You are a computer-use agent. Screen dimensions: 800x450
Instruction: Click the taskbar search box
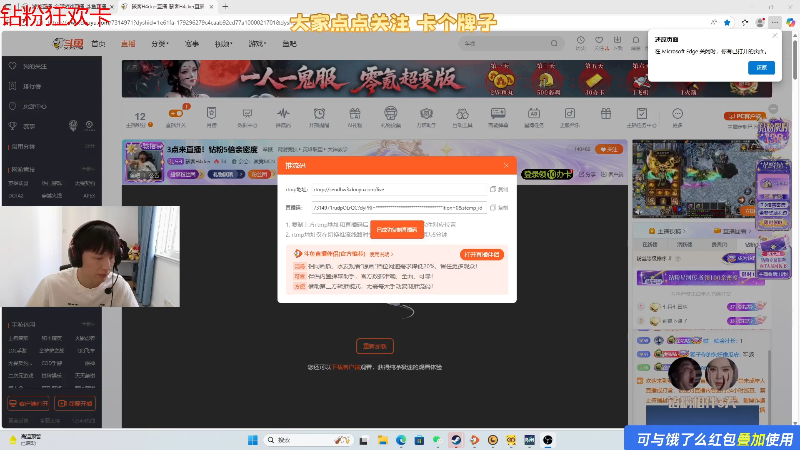point(309,440)
